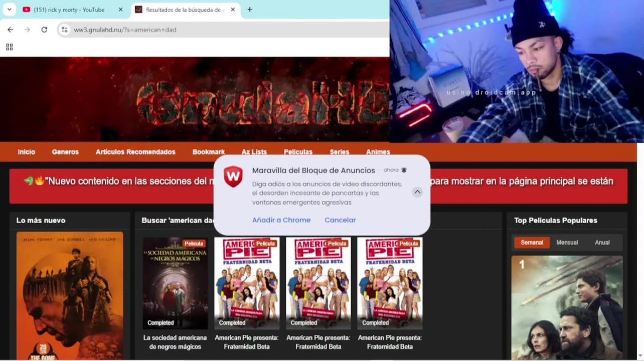Open the Series menu item
The width and height of the screenshot is (644, 361).
(x=340, y=152)
